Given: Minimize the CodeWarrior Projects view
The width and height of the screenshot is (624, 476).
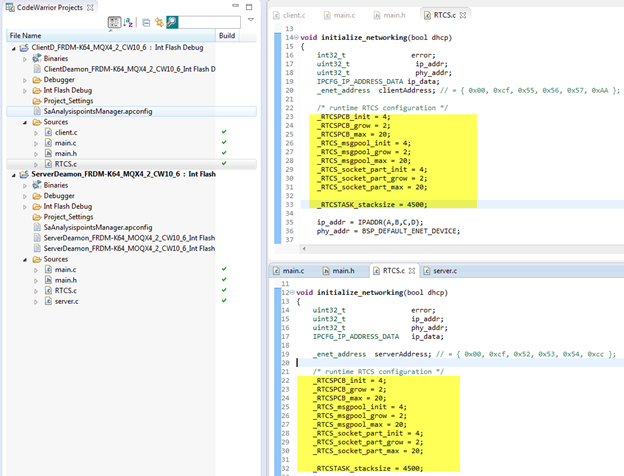Looking at the screenshot, I should tap(236, 6).
